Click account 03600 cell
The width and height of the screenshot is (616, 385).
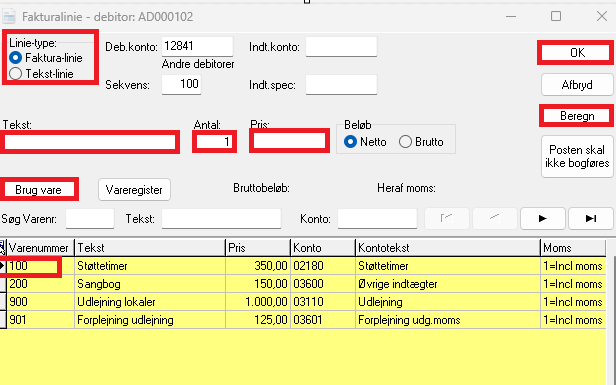pos(323,284)
